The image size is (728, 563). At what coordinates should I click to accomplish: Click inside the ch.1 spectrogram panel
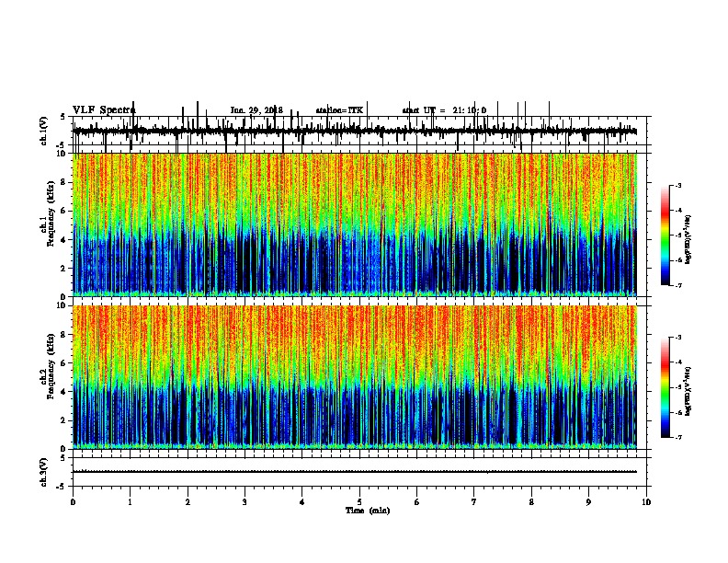click(x=355, y=224)
